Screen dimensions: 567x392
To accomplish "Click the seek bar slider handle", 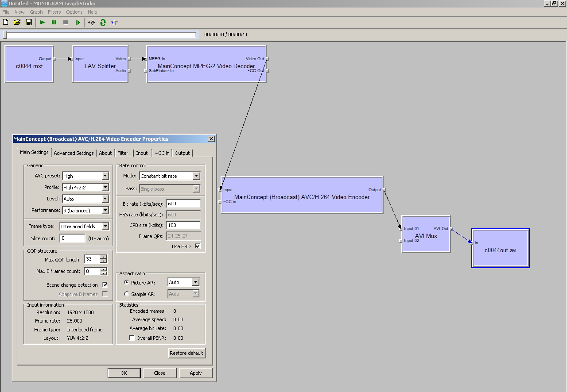I will click(x=5, y=35).
